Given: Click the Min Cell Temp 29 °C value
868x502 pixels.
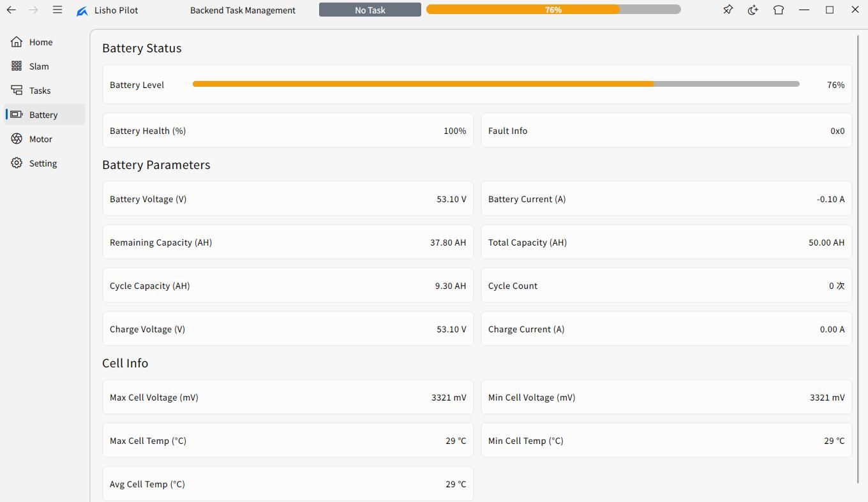Looking at the screenshot, I should 834,441.
